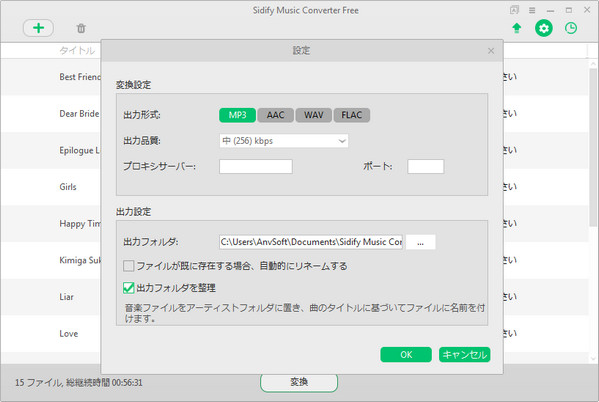This screenshot has width=599, height=402.
Task: Click the Epilogue track row
Action: 51,150
